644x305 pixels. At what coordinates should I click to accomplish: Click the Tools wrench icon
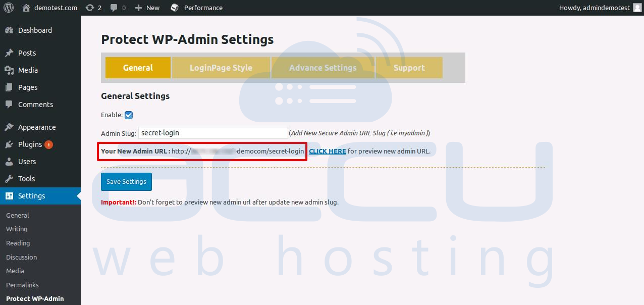coord(9,179)
